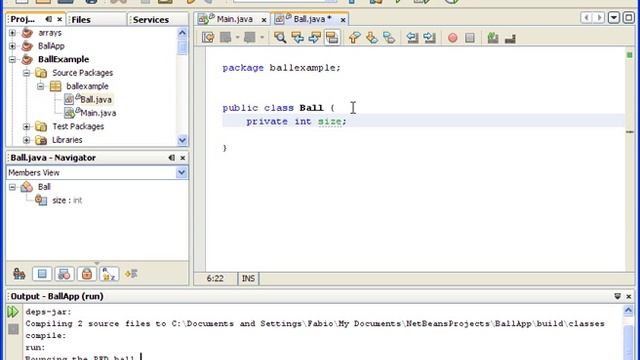Click scroll-to-next-tab right arrow

[599, 18]
